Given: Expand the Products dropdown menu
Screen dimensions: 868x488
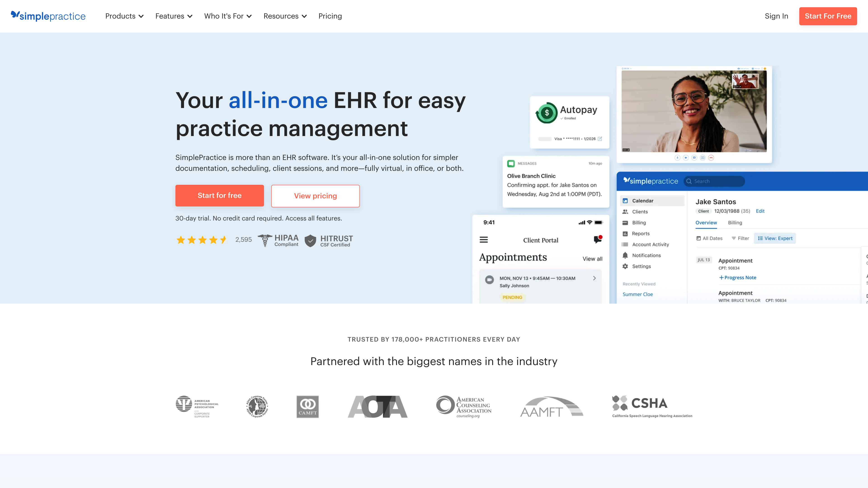Looking at the screenshot, I should 124,16.
